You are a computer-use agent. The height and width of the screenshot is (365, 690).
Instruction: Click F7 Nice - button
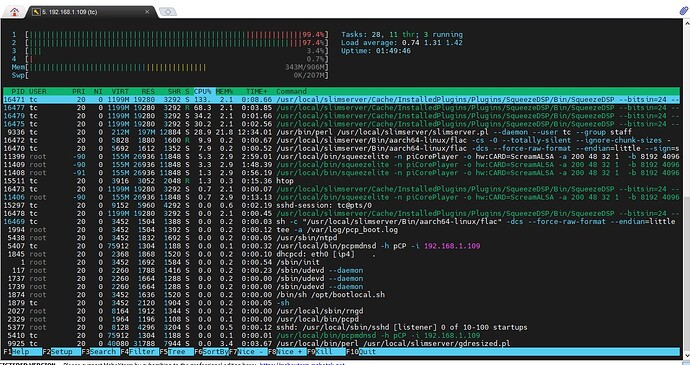[x=248, y=352]
